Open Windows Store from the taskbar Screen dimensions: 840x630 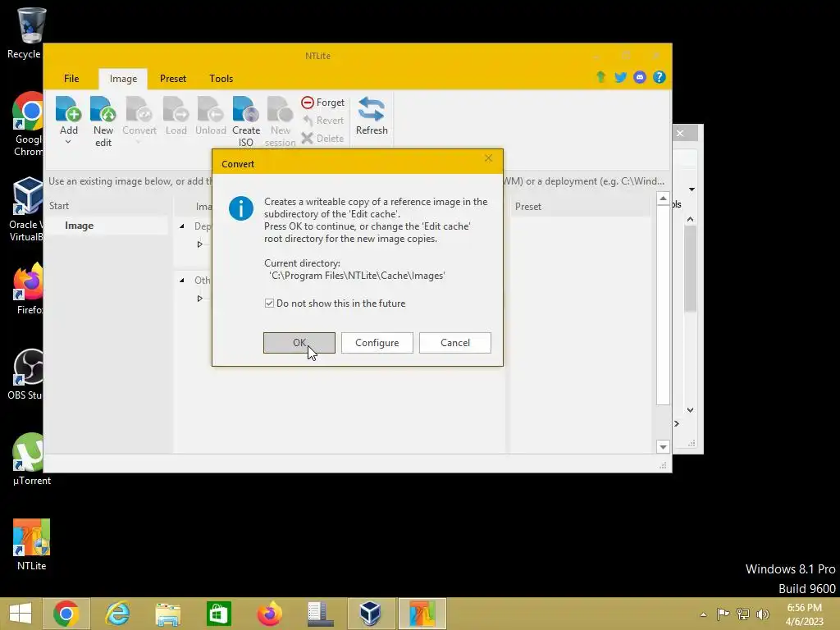point(218,614)
